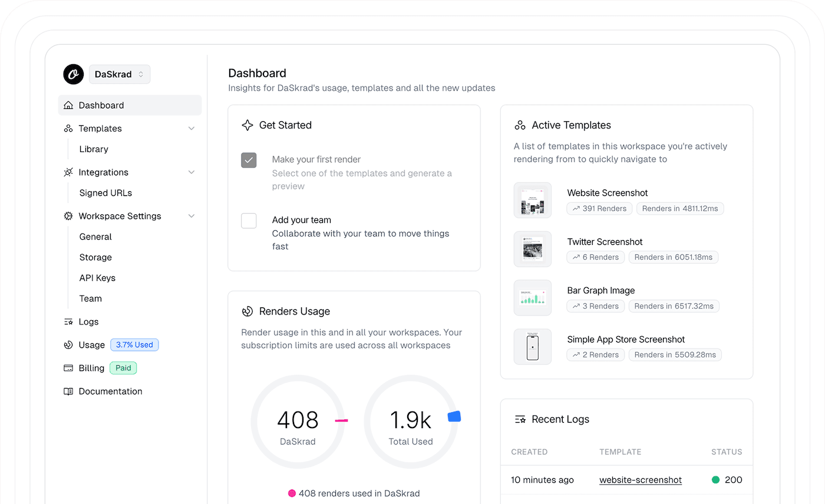Click the STATUS column header
Screen dimensions: 825x504
(x=727, y=452)
